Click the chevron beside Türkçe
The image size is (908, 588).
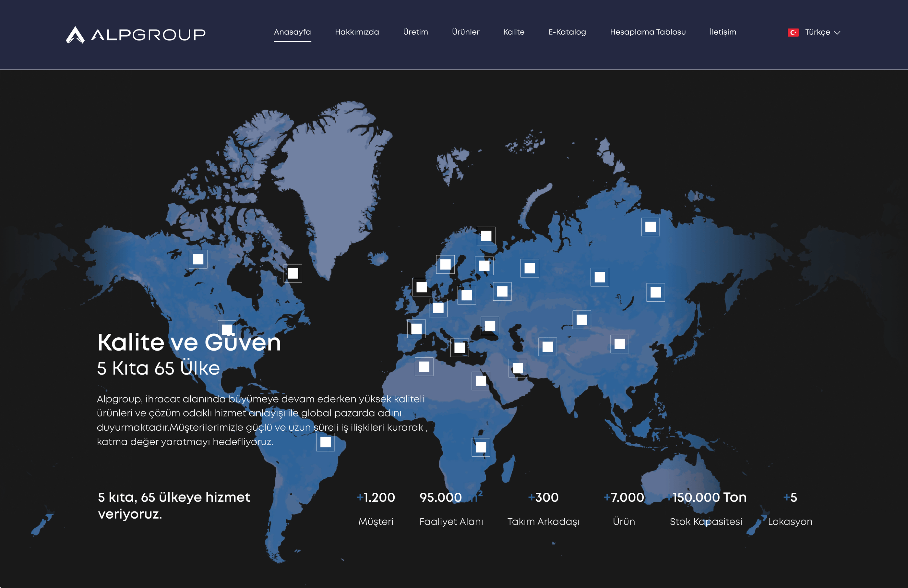coord(837,33)
